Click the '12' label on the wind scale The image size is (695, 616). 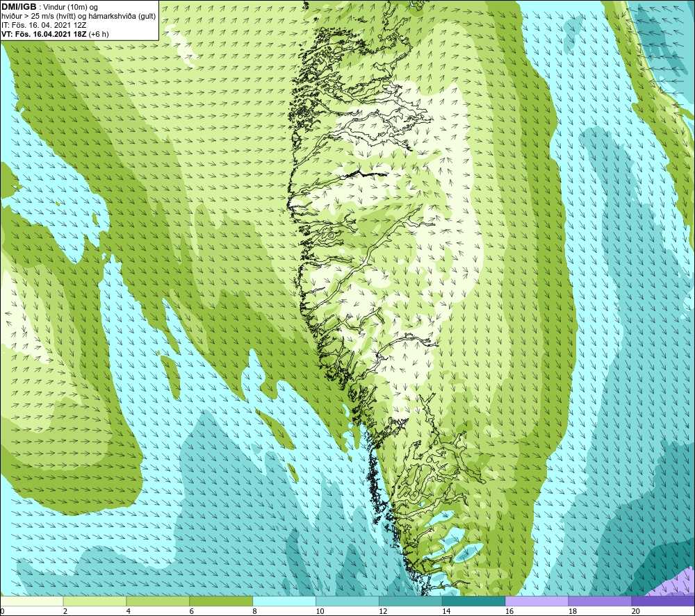[383, 611]
